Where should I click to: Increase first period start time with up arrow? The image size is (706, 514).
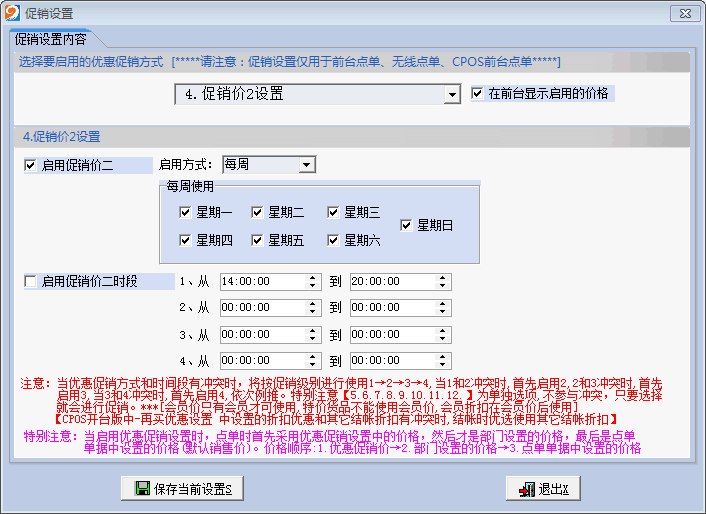point(315,278)
